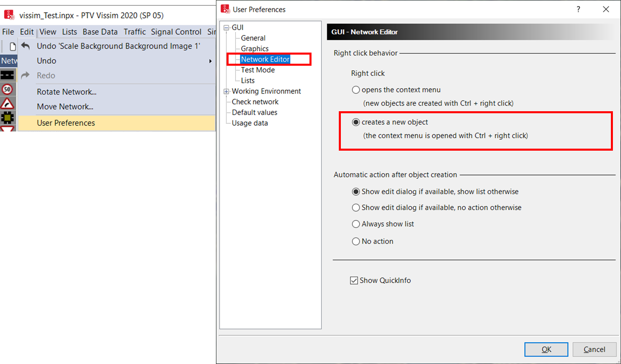The height and width of the screenshot is (364, 621).
Task: Expand the Working Environment tree node
Action: (226, 92)
